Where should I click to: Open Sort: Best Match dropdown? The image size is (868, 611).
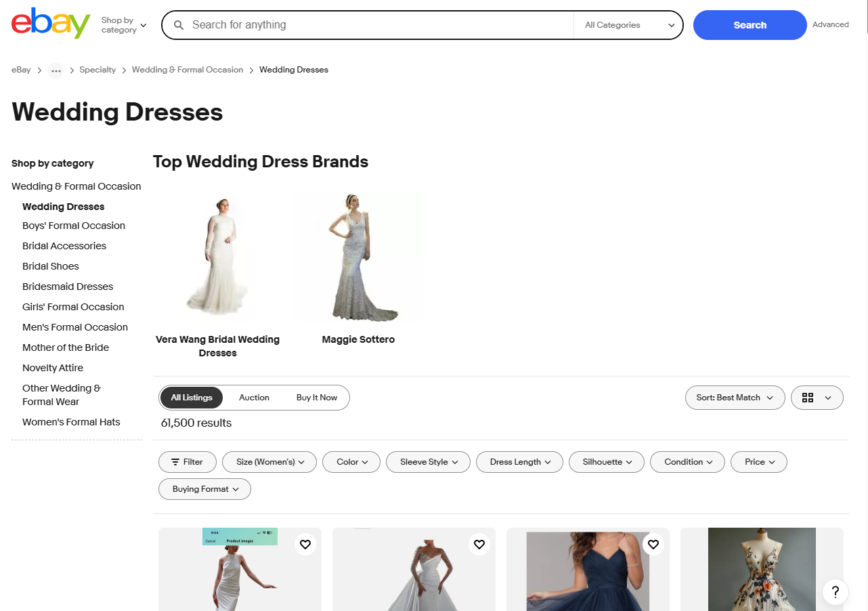pyautogui.click(x=735, y=398)
